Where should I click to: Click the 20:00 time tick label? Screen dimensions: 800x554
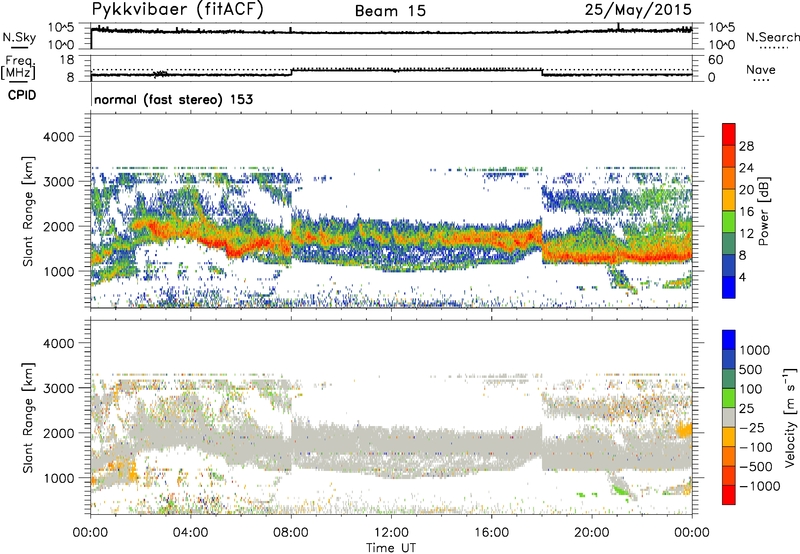point(591,533)
